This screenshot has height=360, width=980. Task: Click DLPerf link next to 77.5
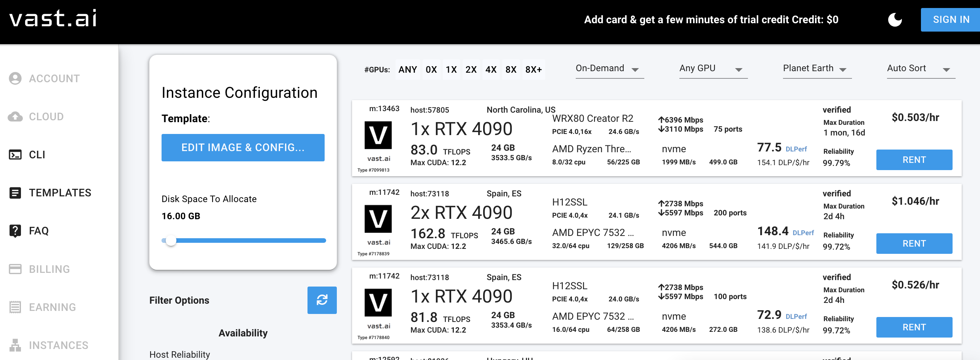coord(796,149)
